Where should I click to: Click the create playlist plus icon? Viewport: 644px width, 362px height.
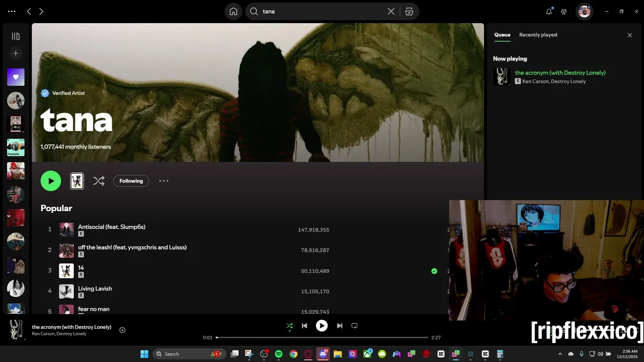(x=16, y=53)
